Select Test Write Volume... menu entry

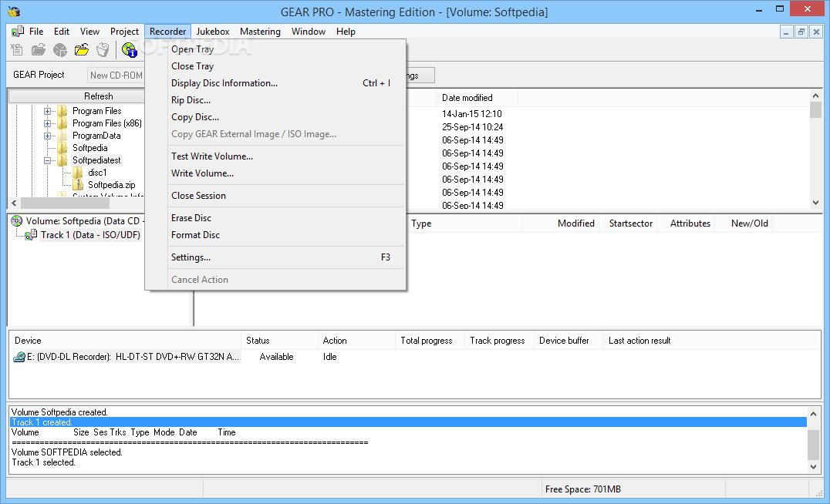(276, 156)
